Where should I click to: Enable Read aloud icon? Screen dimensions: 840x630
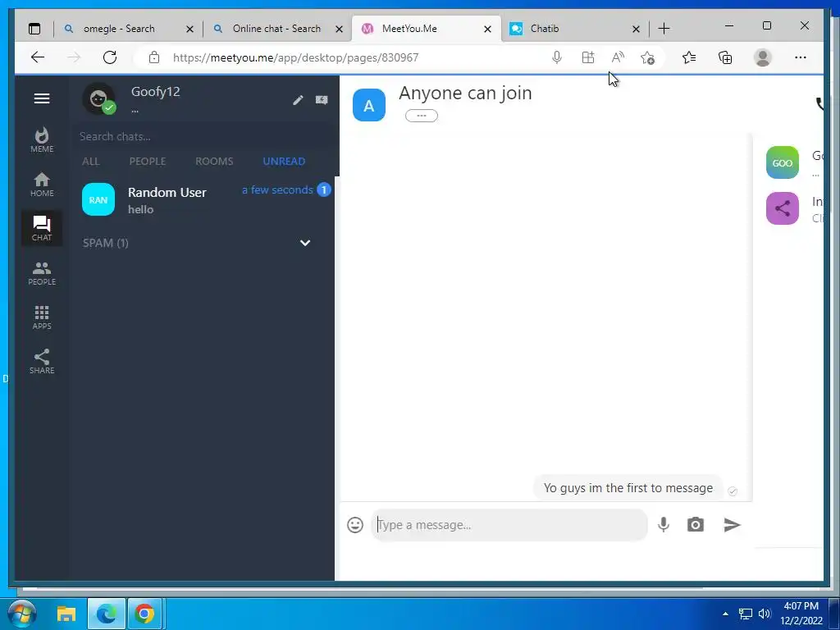618,57
